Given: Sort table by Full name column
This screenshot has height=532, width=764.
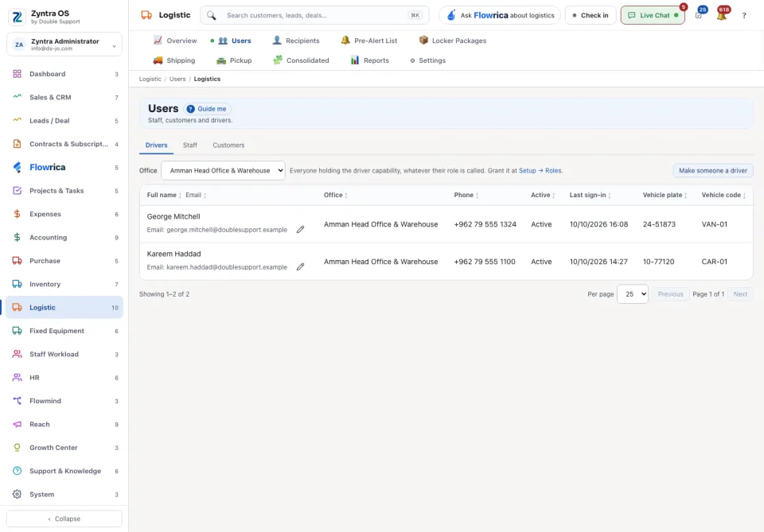Looking at the screenshot, I should click(x=164, y=195).
